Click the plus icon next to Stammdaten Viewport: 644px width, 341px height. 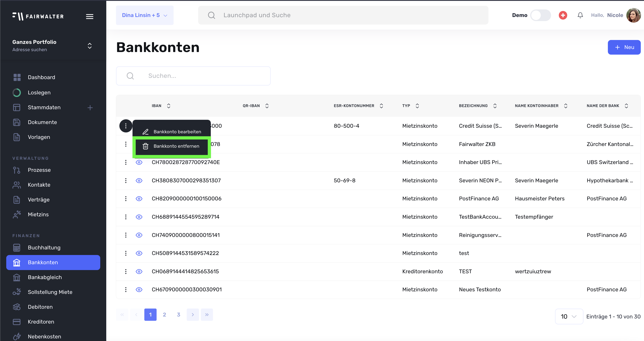click(90, 108)
